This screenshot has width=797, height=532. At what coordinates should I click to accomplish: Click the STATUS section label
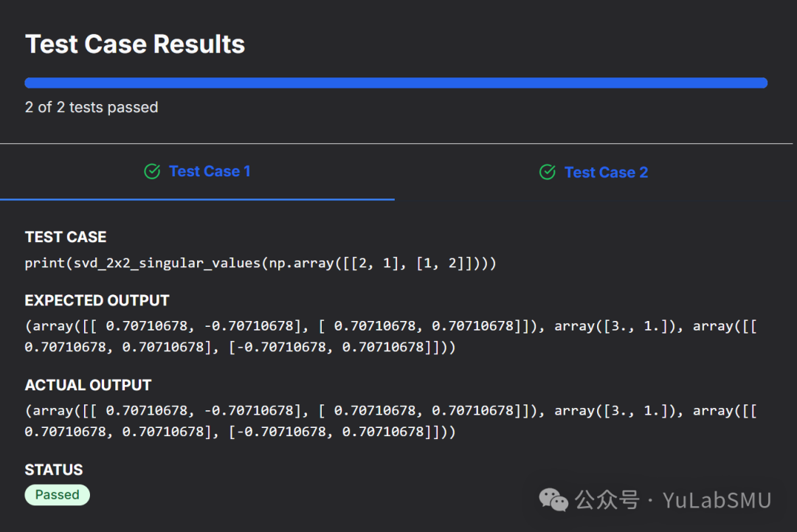point(54,470)
